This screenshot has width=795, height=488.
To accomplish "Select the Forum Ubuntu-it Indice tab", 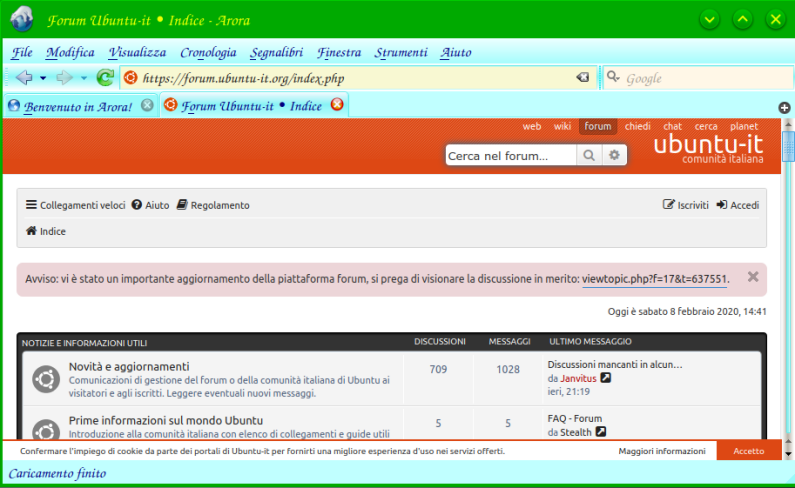I will tap(252, 106).
